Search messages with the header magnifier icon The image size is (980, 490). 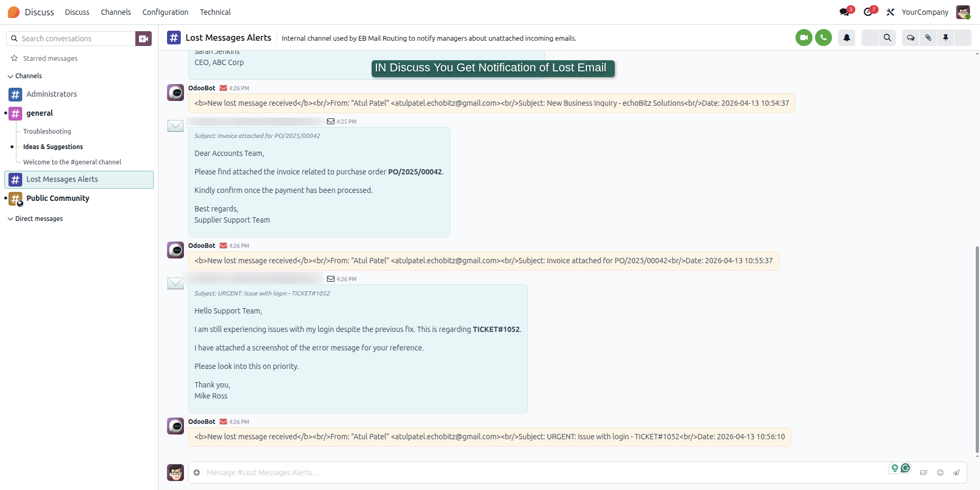pyautogui.click(x=887, y=38)
